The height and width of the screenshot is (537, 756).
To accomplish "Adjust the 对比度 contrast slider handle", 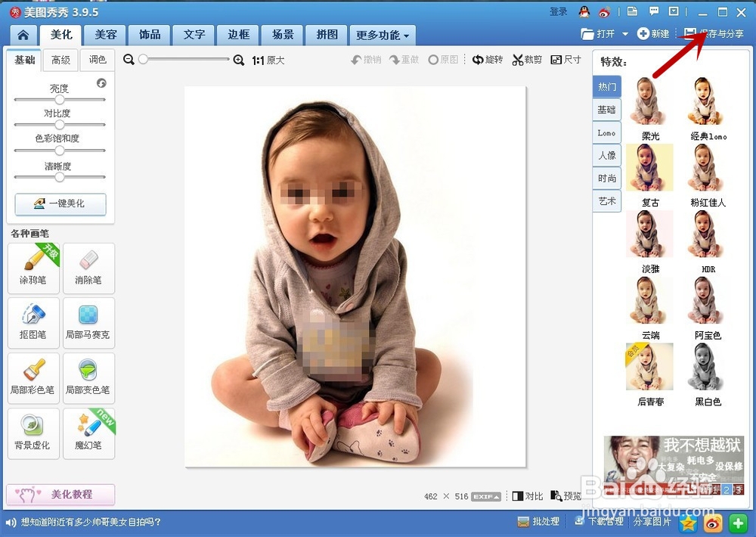I will [x=59, y=125].
